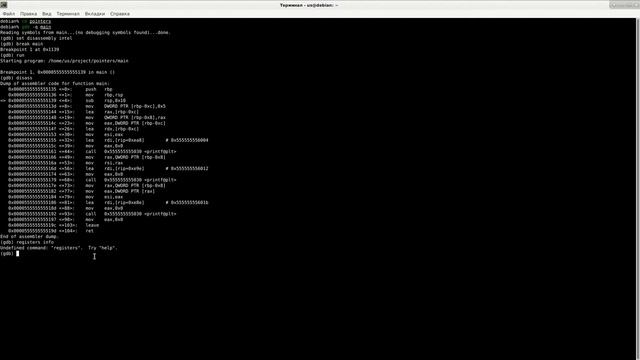The image size is (640, 360).
Task: Click 'Dump of assembler code for function main'
Action: click(x=55, y=84)
